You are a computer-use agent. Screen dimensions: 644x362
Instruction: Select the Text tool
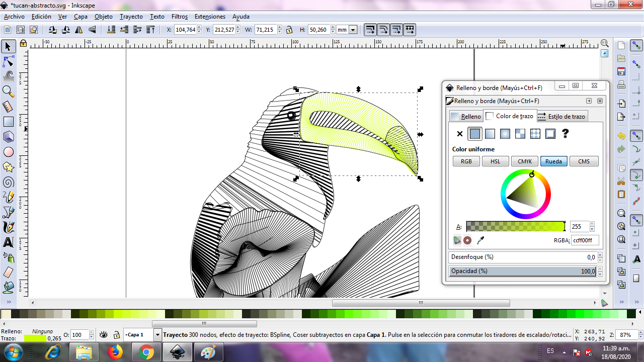tap(8, 242)
